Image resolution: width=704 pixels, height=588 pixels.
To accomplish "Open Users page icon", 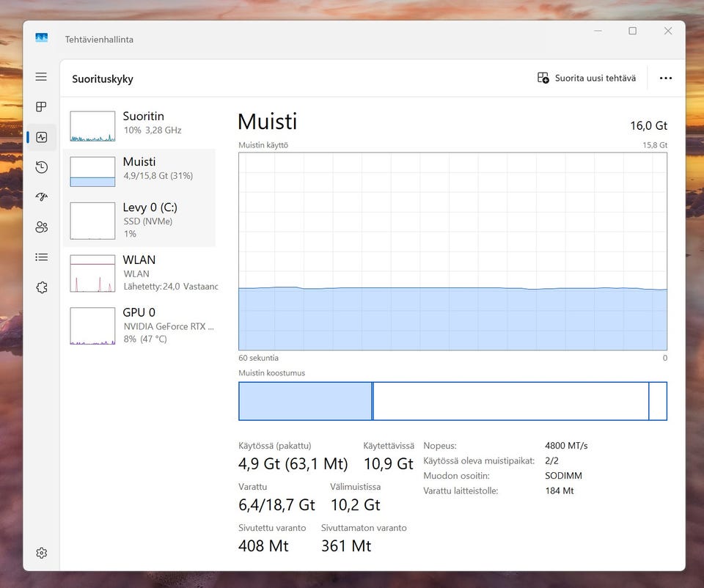I will (x=41, y=227).
